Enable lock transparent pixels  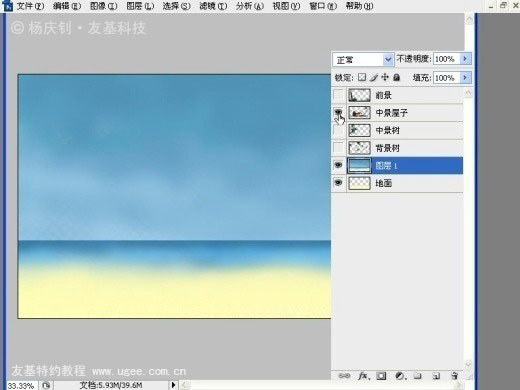pos(362,78)
